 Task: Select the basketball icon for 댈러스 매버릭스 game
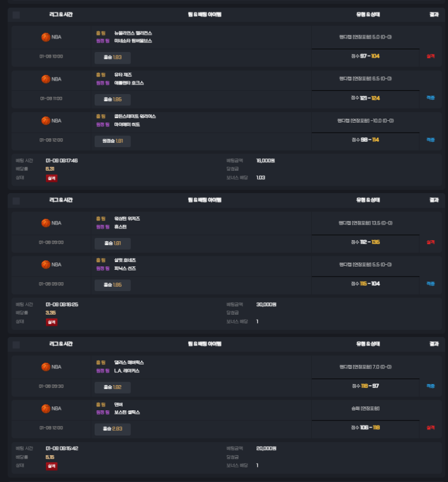(46, 367)
